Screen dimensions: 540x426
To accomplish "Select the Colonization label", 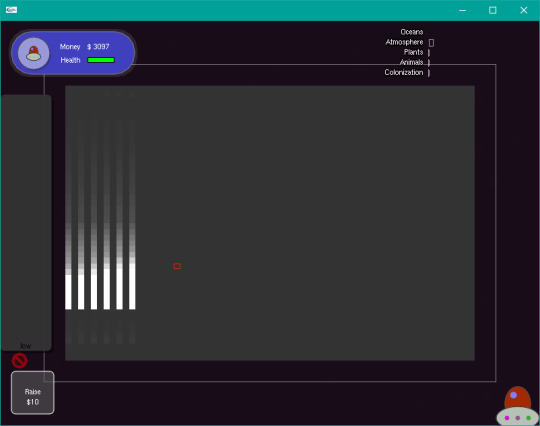I will 404,72.
